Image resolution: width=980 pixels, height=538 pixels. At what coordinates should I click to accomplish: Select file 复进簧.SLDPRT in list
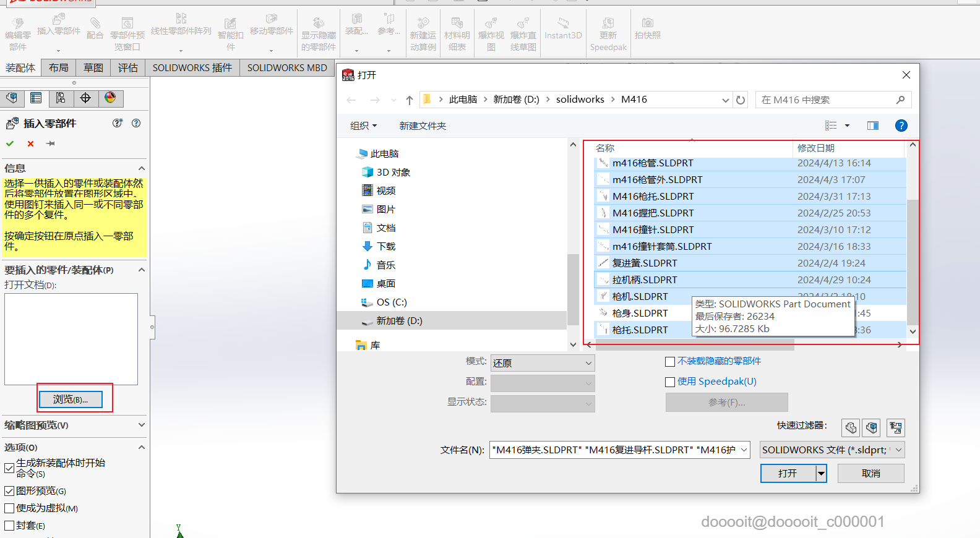(750, 263)
